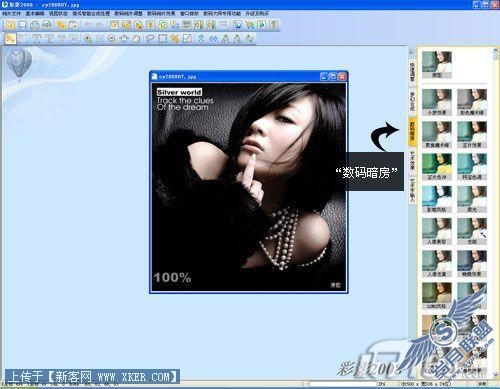
Task: Select the lasso selection tool icon
Action: [150, 39]
